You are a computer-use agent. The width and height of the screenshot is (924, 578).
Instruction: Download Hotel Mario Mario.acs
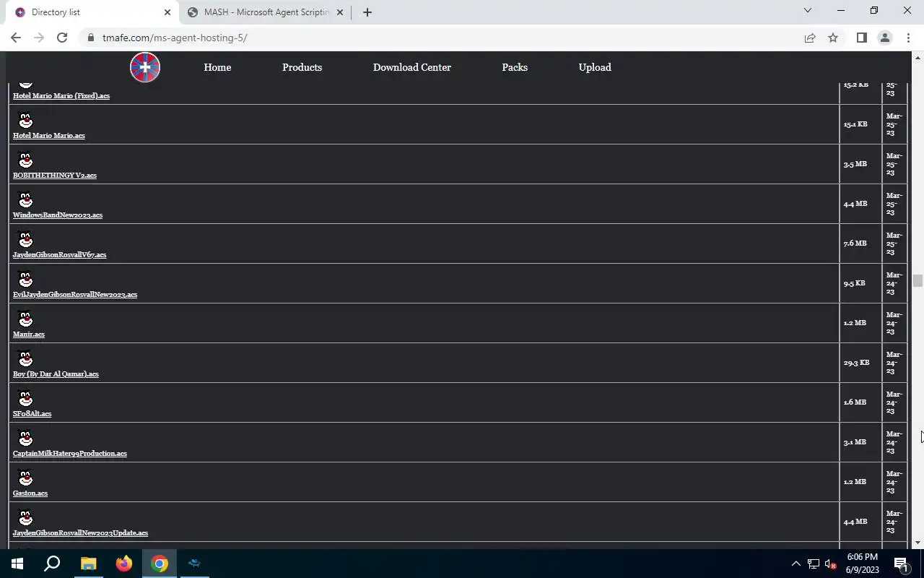coord(49,135)
